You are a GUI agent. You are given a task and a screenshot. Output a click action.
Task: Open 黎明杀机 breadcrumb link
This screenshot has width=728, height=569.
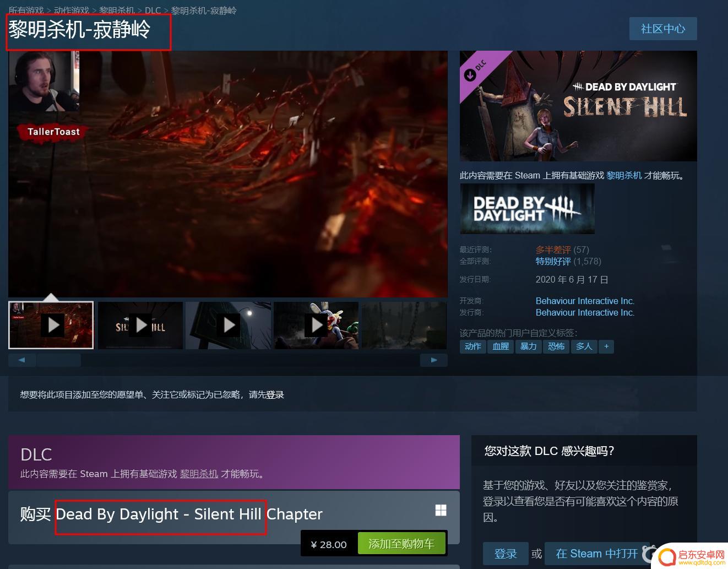117,10
